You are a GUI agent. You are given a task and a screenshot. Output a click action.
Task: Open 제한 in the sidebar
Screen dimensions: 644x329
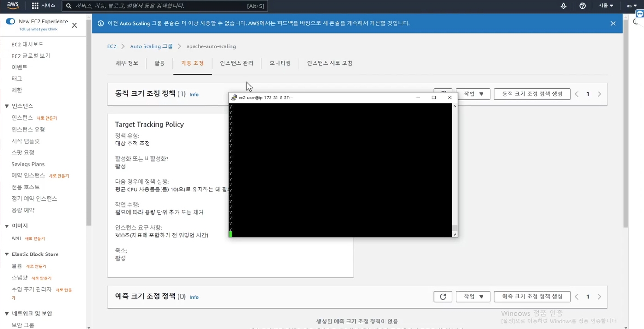pyautogui.click(x=17, y=91)
